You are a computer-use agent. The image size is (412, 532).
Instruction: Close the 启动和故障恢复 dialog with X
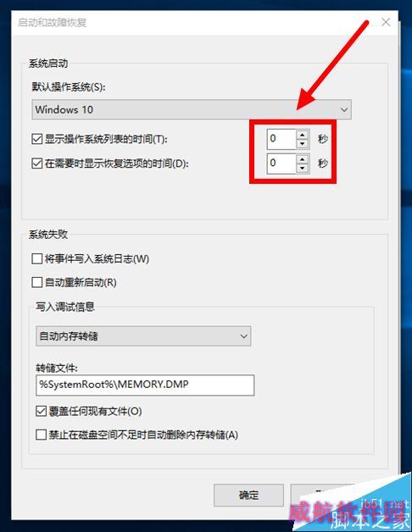pos(386,22)
